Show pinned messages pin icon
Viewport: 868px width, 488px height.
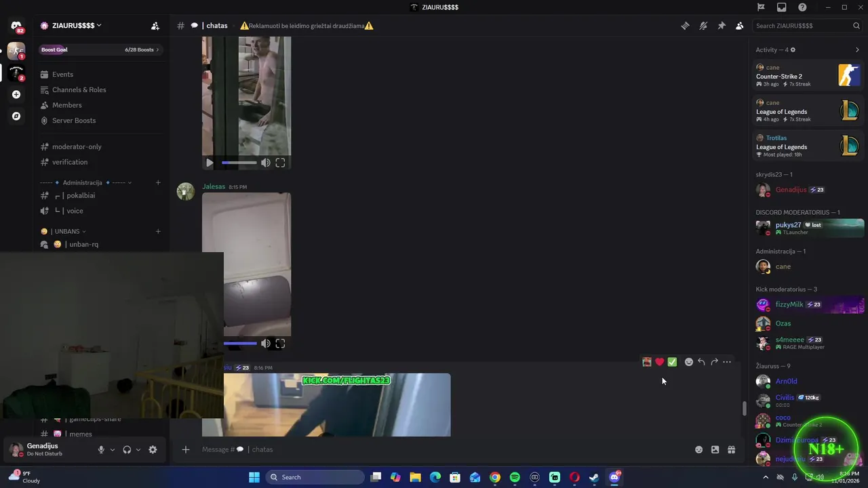coord(722,26)
